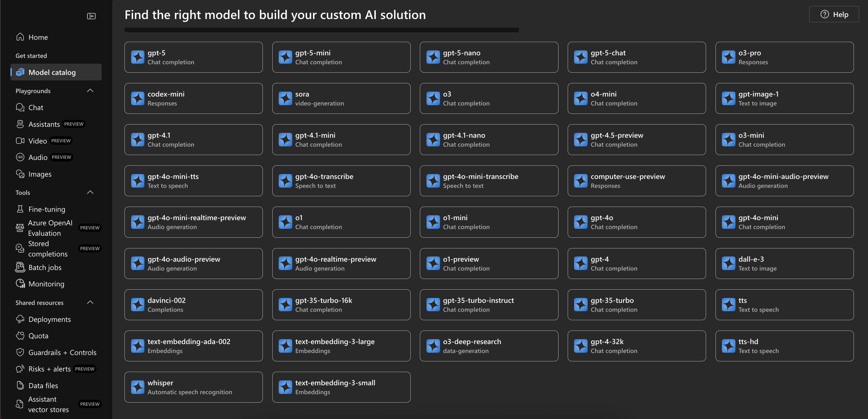Open the Assistants playground

(x=44, y=124)
